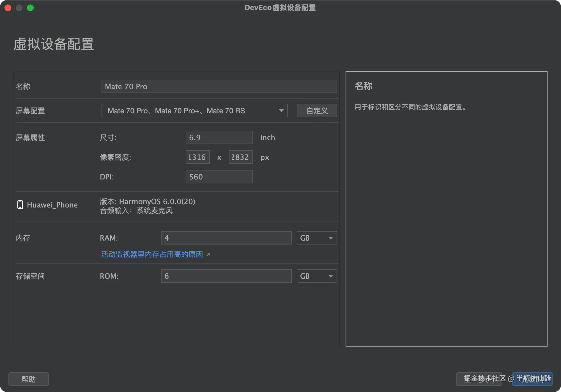Click the red close window button

click(x=8, y=8)
